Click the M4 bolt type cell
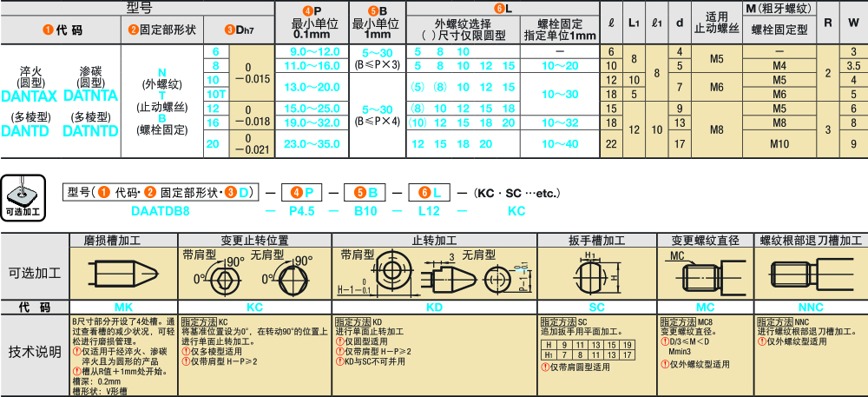Image resolution: width=868 pixels, height=397 pixels. pos(779,66)
